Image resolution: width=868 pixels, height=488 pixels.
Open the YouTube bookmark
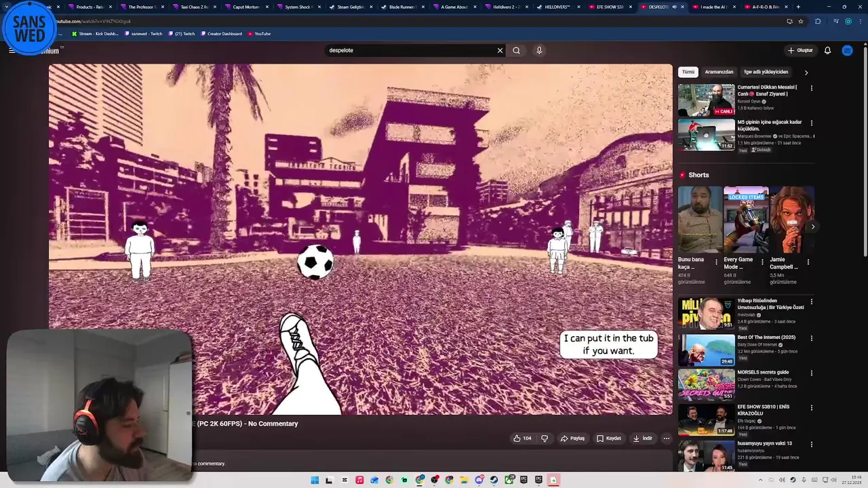(259, 33)
